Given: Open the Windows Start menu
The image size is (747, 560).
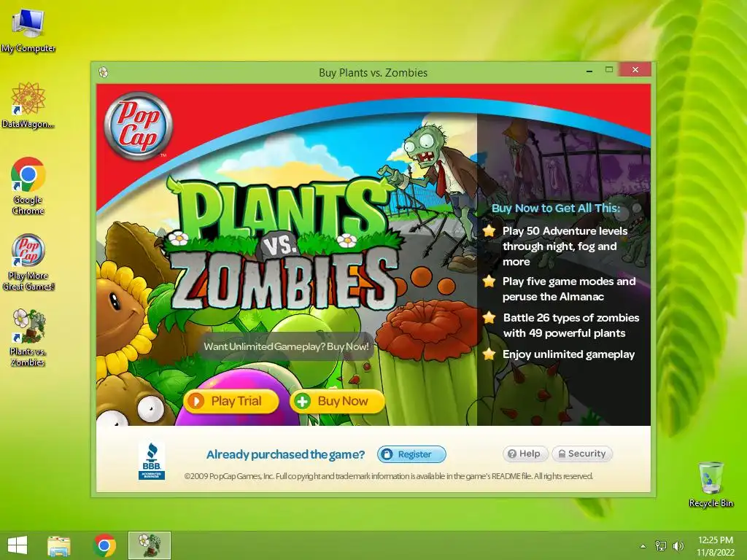Looking at the screenshot, I should (18, 545).
